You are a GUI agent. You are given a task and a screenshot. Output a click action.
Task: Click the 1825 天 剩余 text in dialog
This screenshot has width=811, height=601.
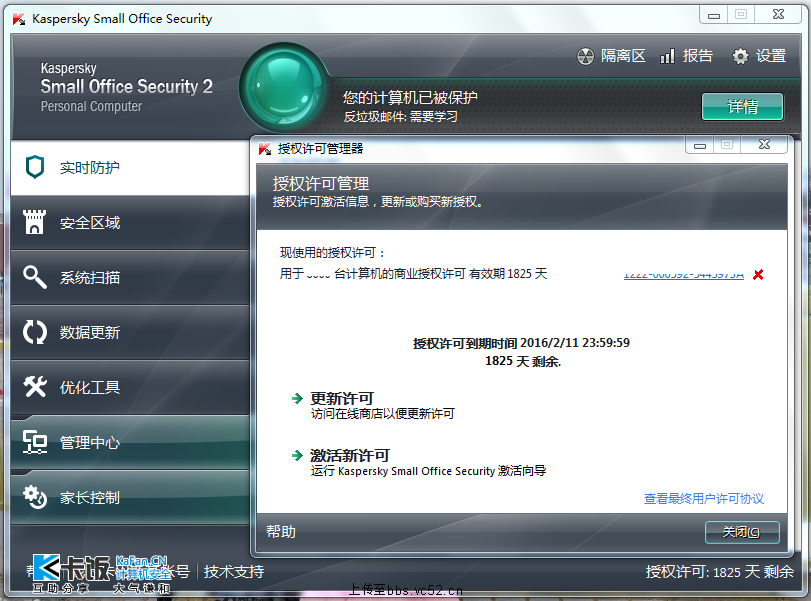pos(523,361)
